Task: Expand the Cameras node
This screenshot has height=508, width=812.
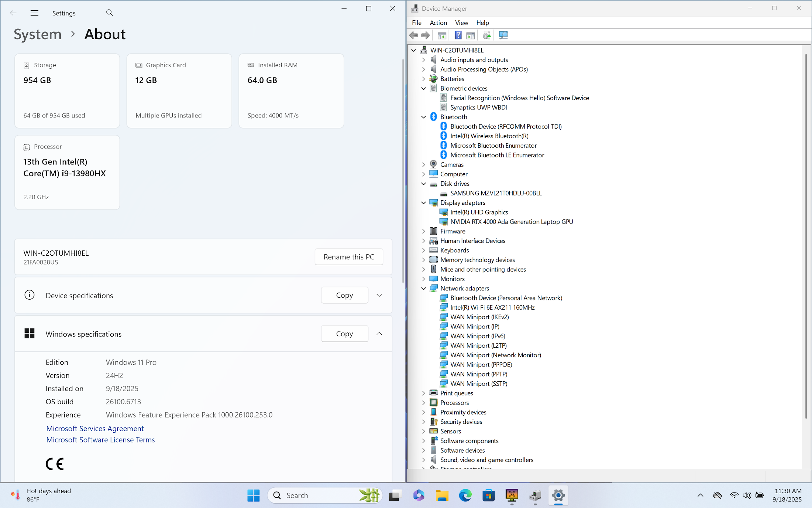Action: (x=424, y=164)
